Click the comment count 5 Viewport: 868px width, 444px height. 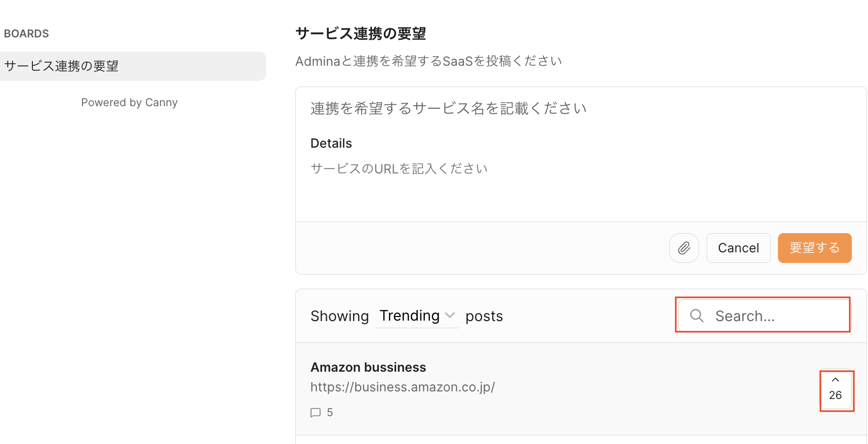click(x=330, y=413)
